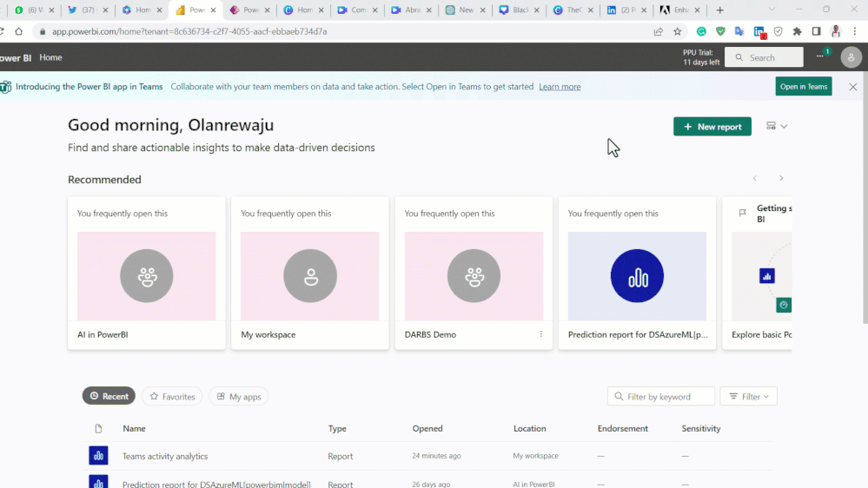Open the green shield extension icon
Viewport: 868px width, 488px height.
720,31
